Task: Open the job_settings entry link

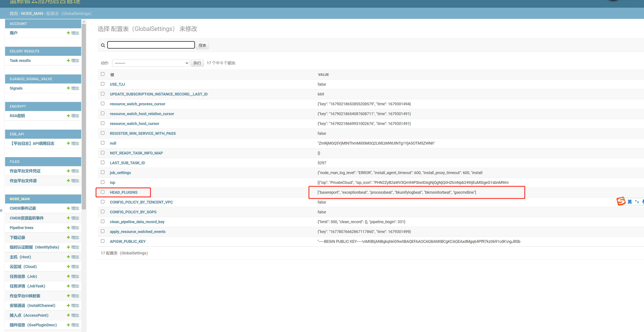Action: point(120,173)
